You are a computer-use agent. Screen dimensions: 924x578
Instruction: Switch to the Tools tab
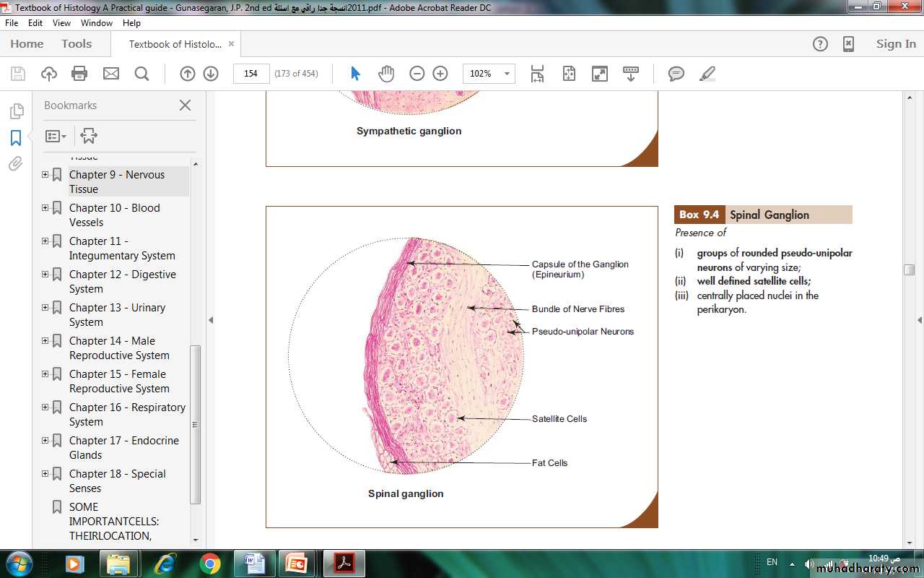click(x=77, y=44)
